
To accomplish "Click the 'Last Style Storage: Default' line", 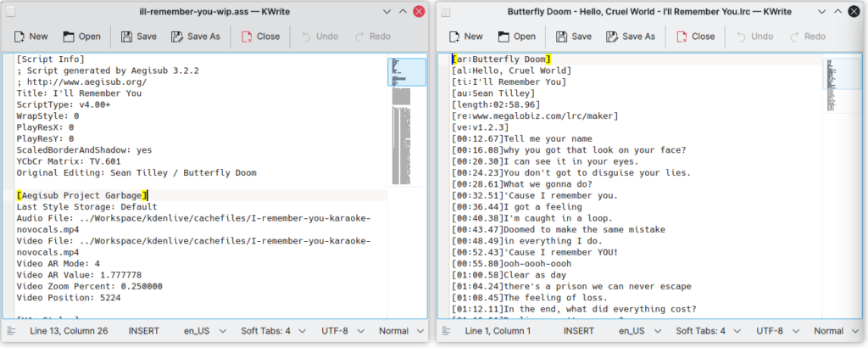I will click(87, 207).
